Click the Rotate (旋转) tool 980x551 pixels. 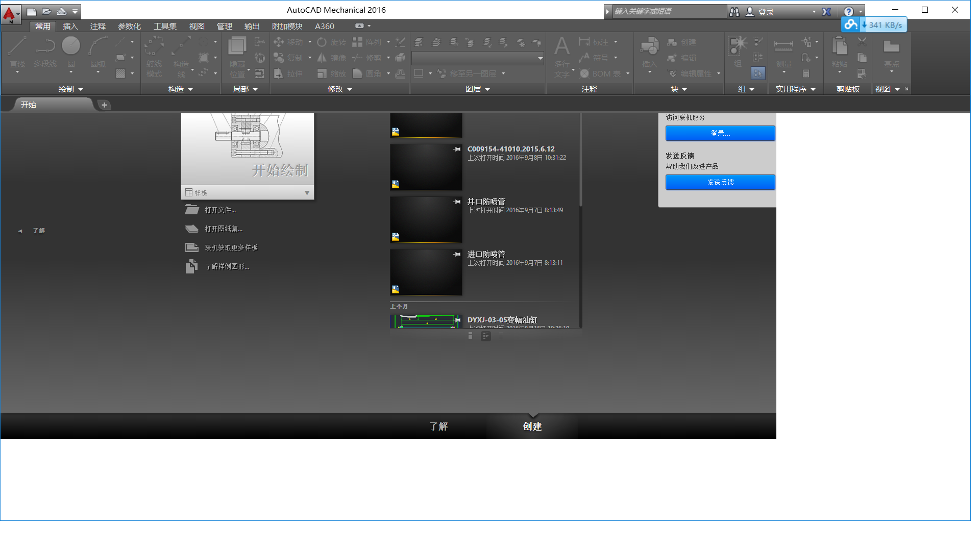[x=331, y=42]
